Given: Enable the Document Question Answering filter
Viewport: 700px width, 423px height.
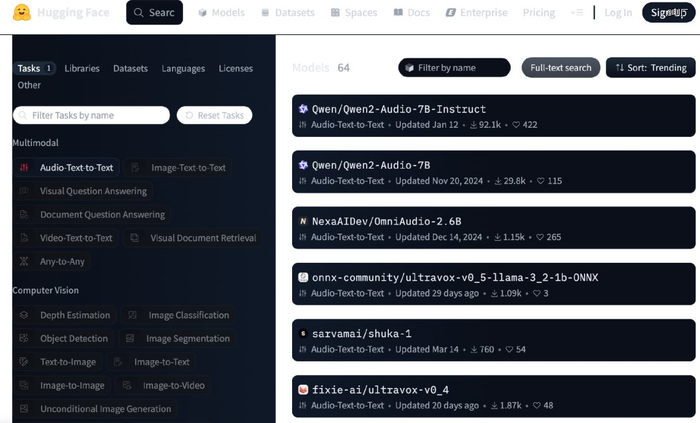Looking at the screenshot, I should [92, 215].
